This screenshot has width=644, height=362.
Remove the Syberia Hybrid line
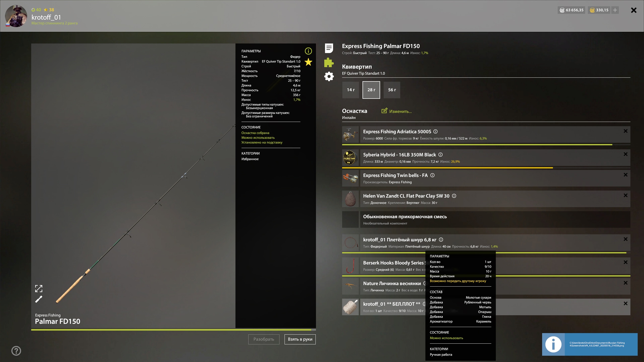click(626, 154)
